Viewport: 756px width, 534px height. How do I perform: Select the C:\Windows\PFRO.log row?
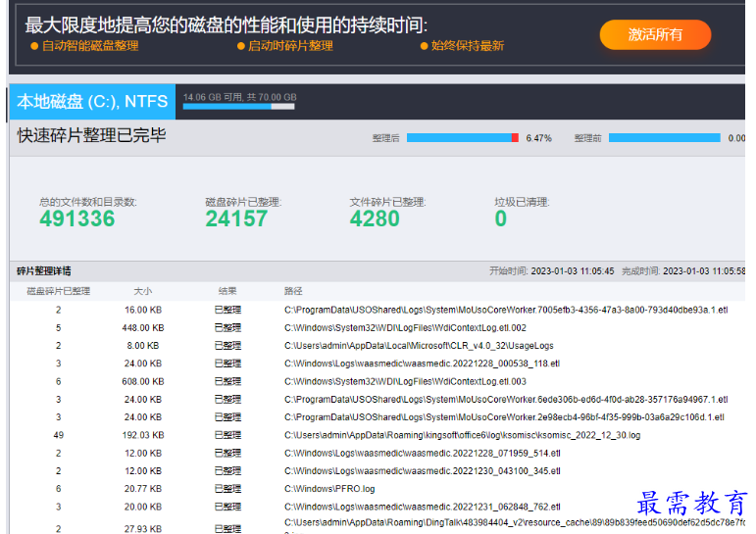(x=378, y=489)
